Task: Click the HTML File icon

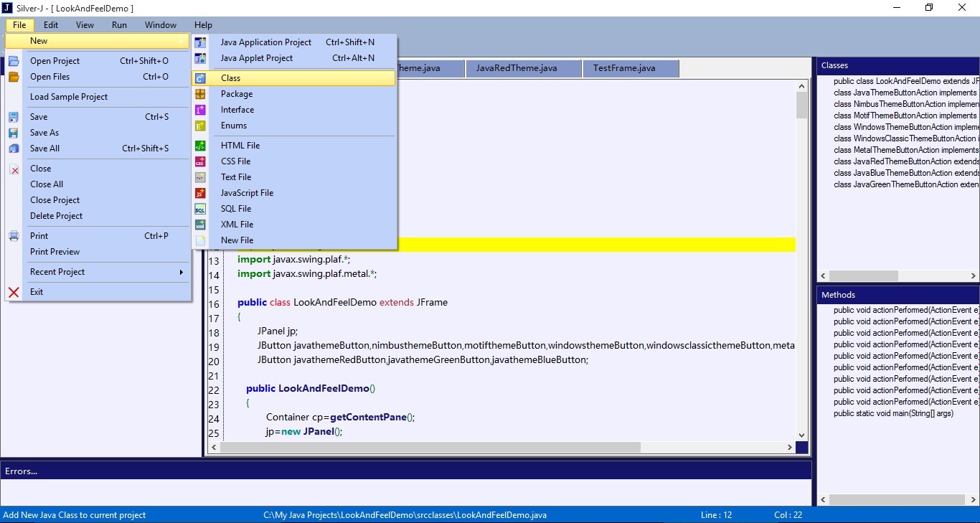Action: [x=200, y=146]
